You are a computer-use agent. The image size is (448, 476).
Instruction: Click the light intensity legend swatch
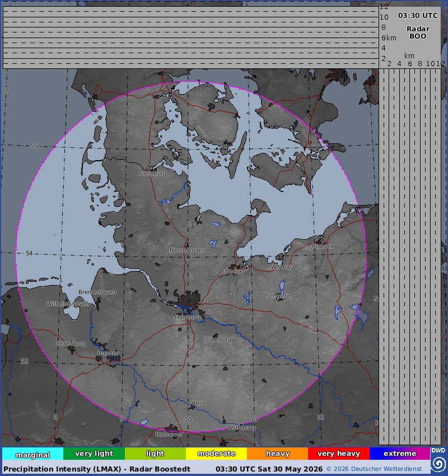pyautogui.click(x=155, y=454)
